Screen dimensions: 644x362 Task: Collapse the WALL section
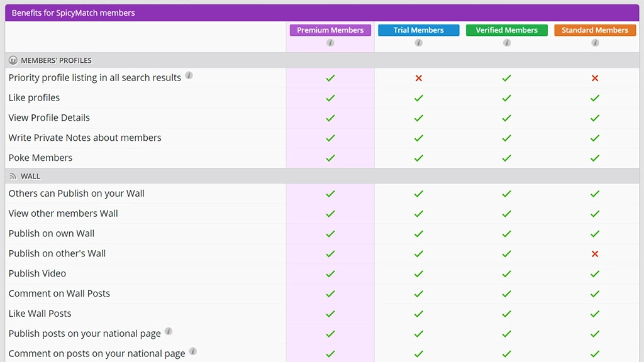coord(30,176)
